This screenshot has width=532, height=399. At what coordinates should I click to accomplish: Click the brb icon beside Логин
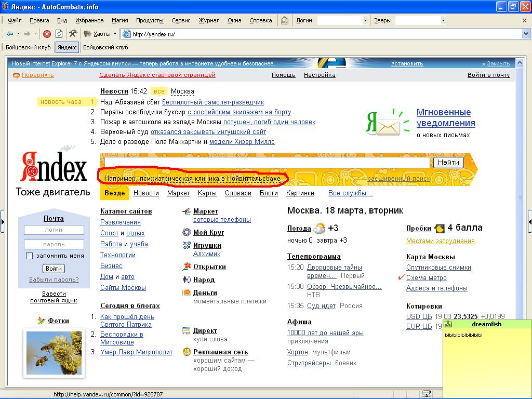[x=284, y=20]
